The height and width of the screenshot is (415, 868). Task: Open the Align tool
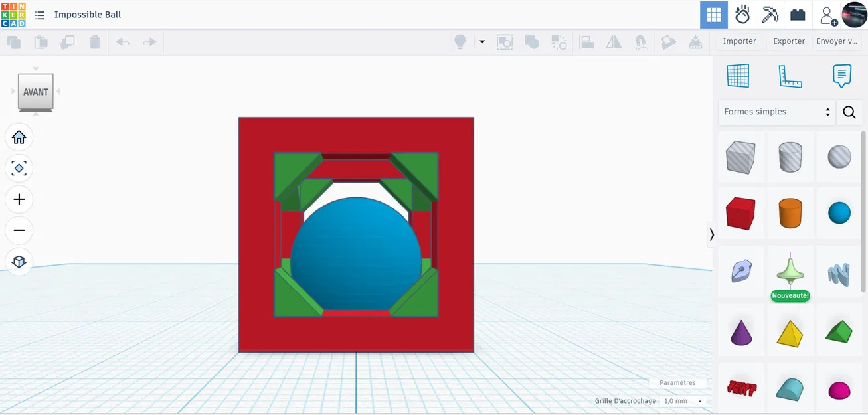pyautogui.click(x=587, y=41)
